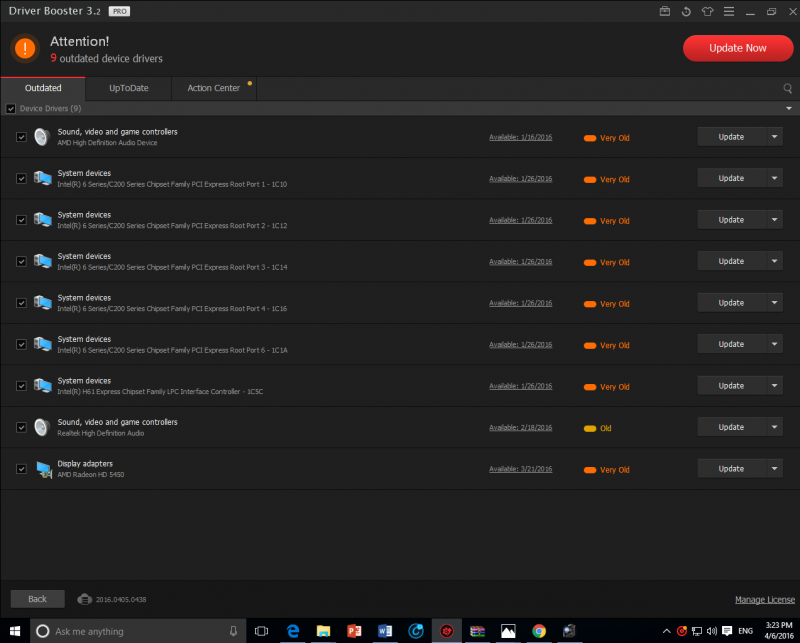
Task: Open Update dropdown arrow for Root Port 6
Action: 774,344
